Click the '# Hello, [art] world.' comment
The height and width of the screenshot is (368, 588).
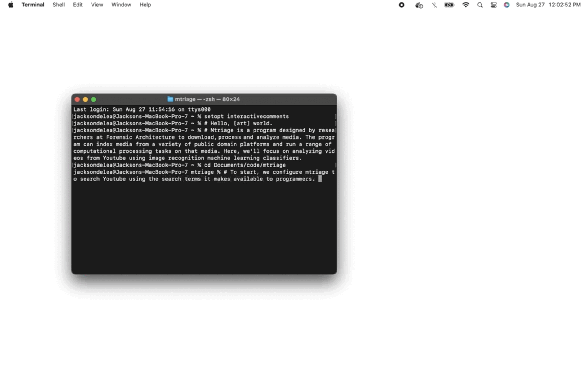point(238,123)
